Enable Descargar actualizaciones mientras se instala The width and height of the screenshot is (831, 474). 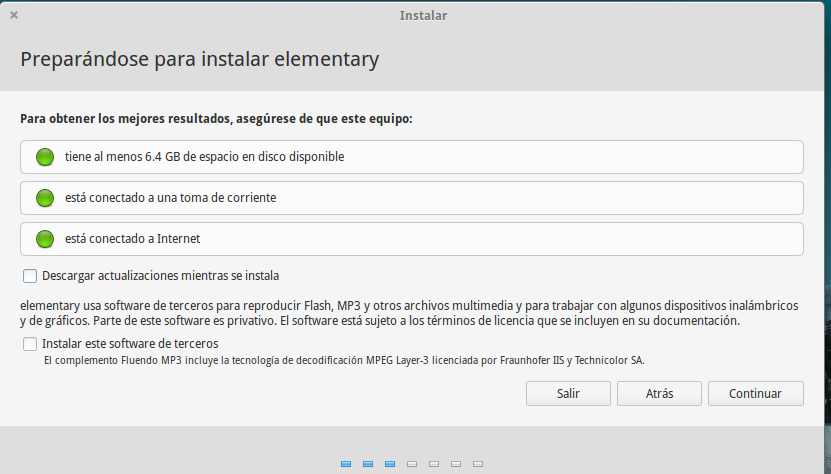[30, 275]
